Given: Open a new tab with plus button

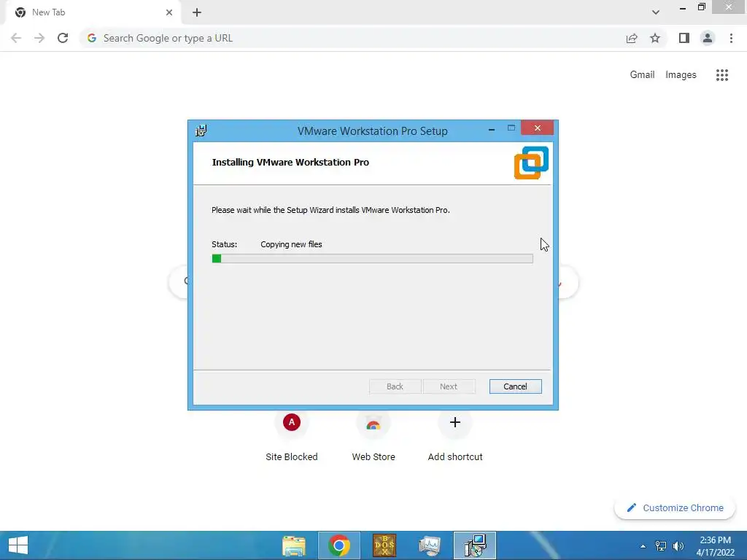Looking at the screenshot, I should click(x=197, y=12).
